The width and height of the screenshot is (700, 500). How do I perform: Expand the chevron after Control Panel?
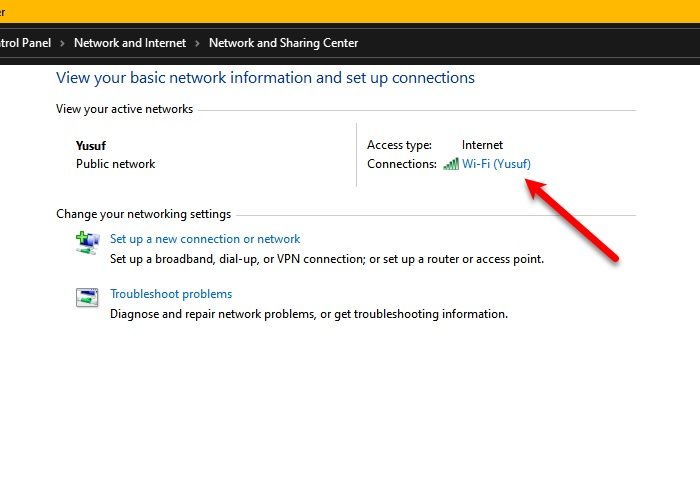pyautogui.click(x=62, y=43)
